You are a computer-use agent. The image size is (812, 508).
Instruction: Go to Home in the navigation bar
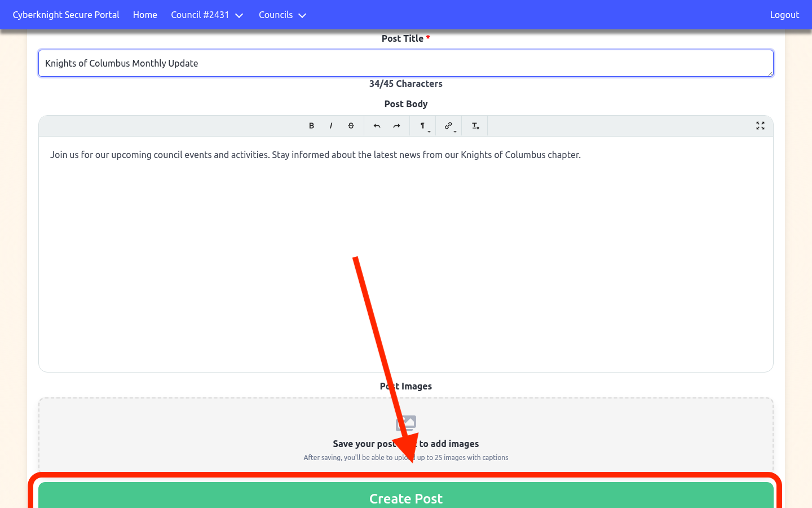pyautogui.click(x=145, y=15)
